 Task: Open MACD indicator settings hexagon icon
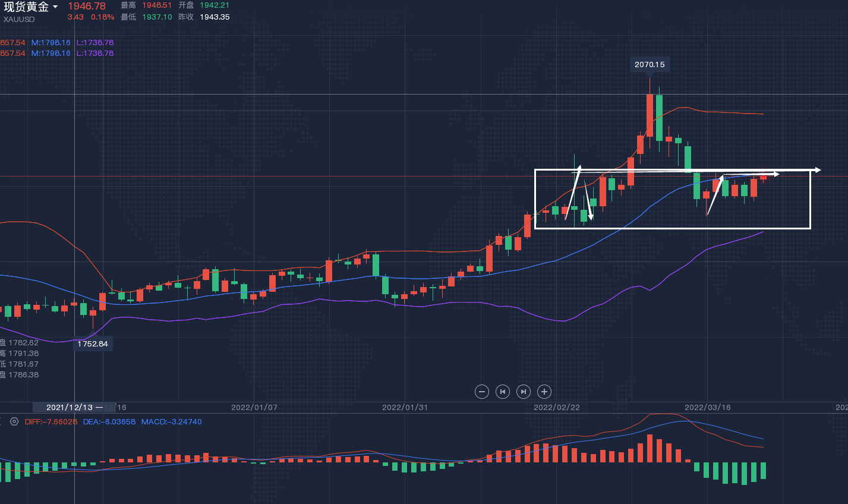pos(14,421)
